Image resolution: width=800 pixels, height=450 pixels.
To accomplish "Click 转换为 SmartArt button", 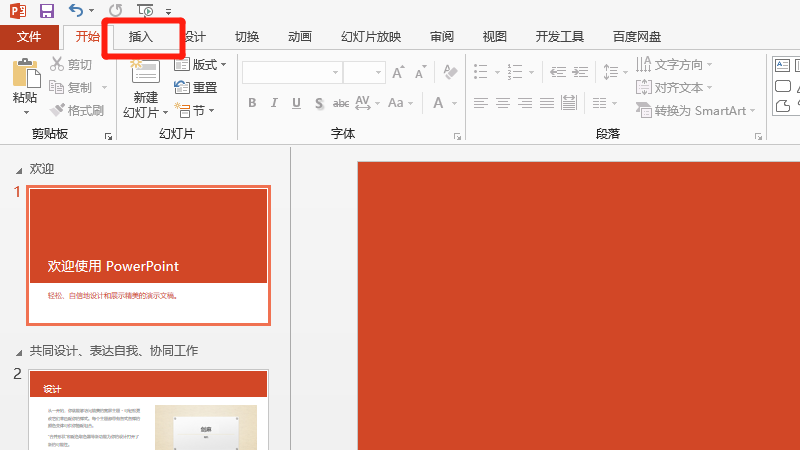I will coord(695,110).
